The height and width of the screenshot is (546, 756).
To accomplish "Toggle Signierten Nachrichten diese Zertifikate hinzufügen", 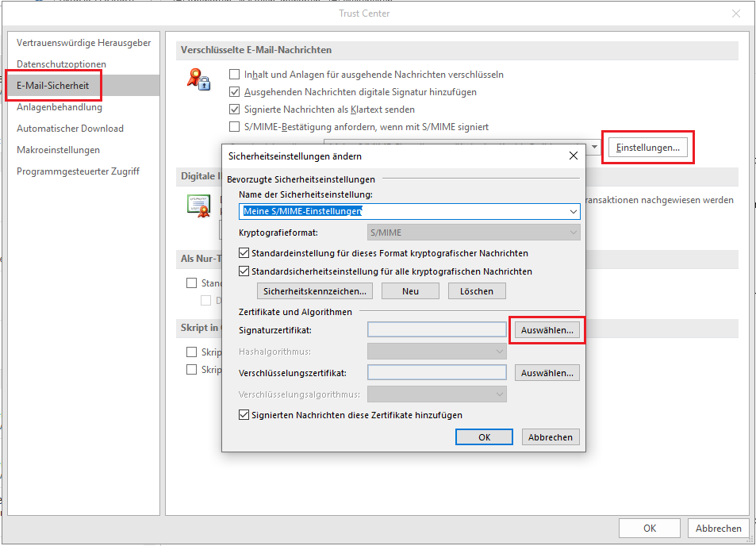I will pos(244,415).
